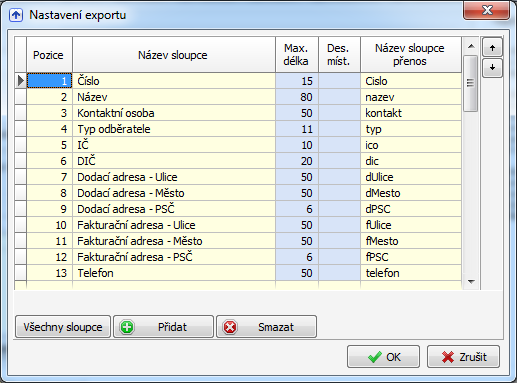The height and width of the screenshot is (383, 517).
Task: Click the transfer name dUlice cell
Action: tap(411, 177)
